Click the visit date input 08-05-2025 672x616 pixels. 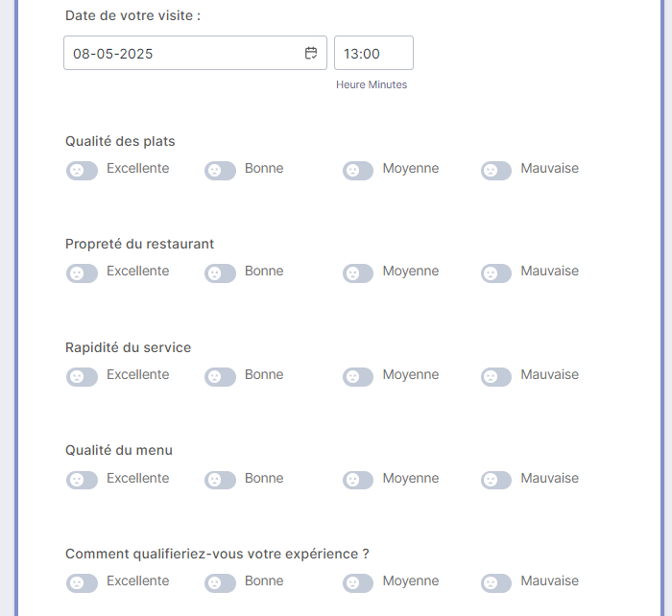click(x=182, y=54)
